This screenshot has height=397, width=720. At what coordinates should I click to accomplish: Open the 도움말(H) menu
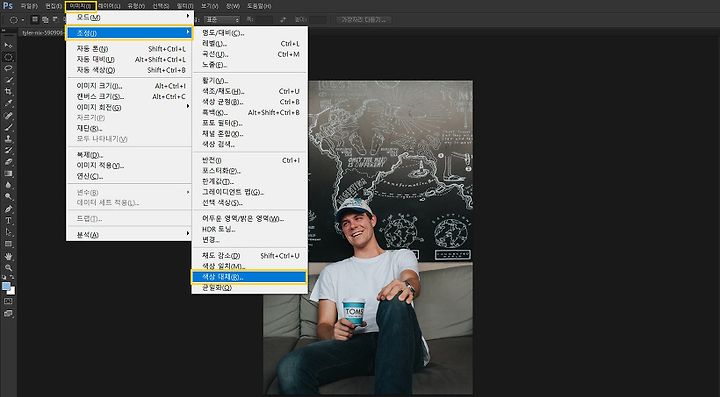tap(259, 6)
